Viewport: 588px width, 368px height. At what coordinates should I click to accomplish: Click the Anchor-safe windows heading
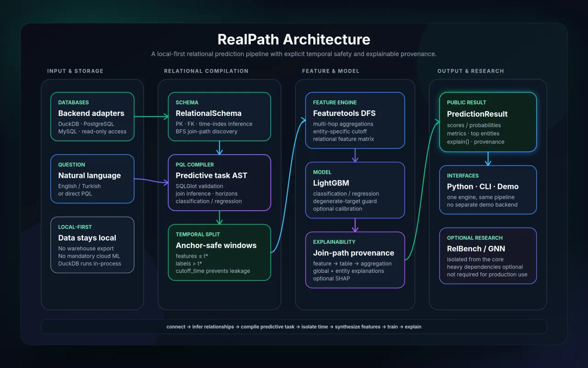pos(216,245)
